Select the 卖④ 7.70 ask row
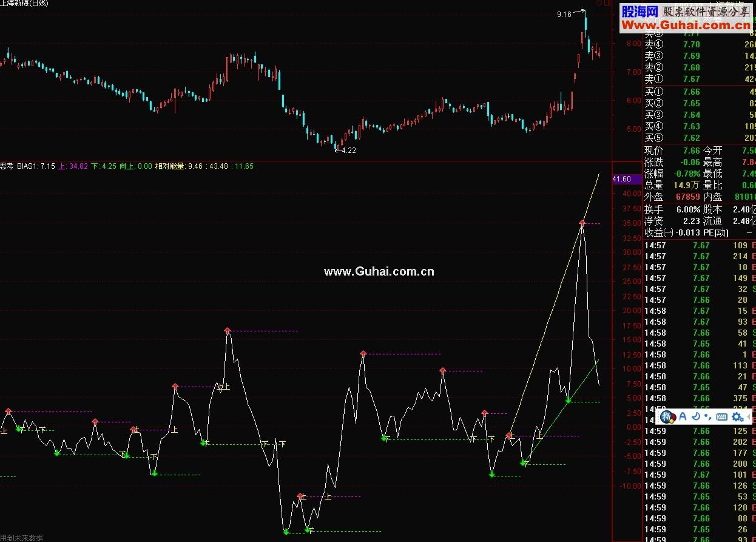This screenshot has height=542, width=756. click(700, 44)
